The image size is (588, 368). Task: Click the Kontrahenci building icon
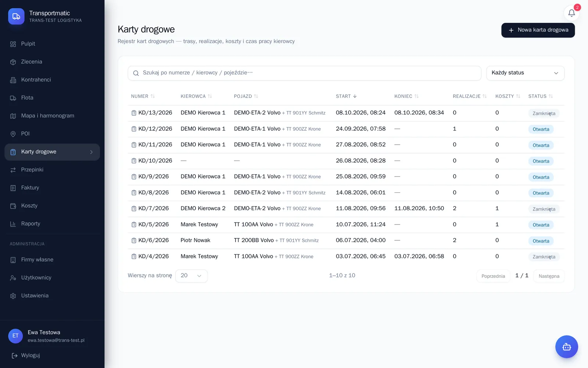click(13, 80)
